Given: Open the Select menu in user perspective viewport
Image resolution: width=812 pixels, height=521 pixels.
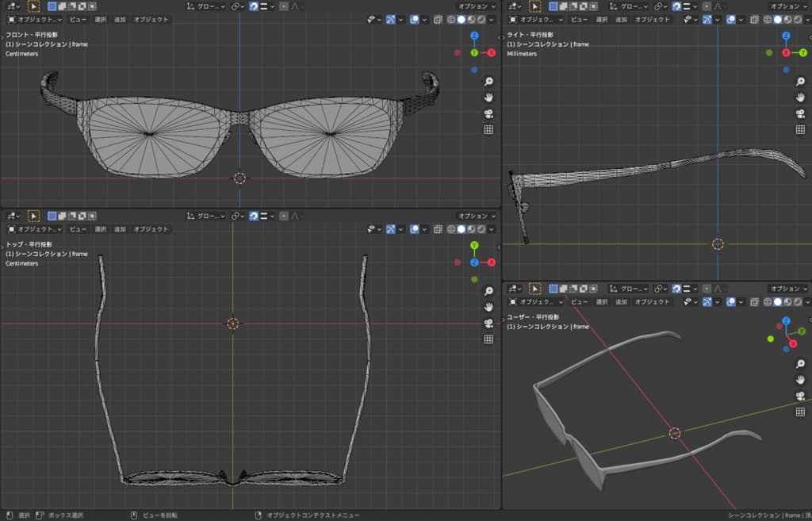Looking at the screenshot, I should click(x=601, y=302).
